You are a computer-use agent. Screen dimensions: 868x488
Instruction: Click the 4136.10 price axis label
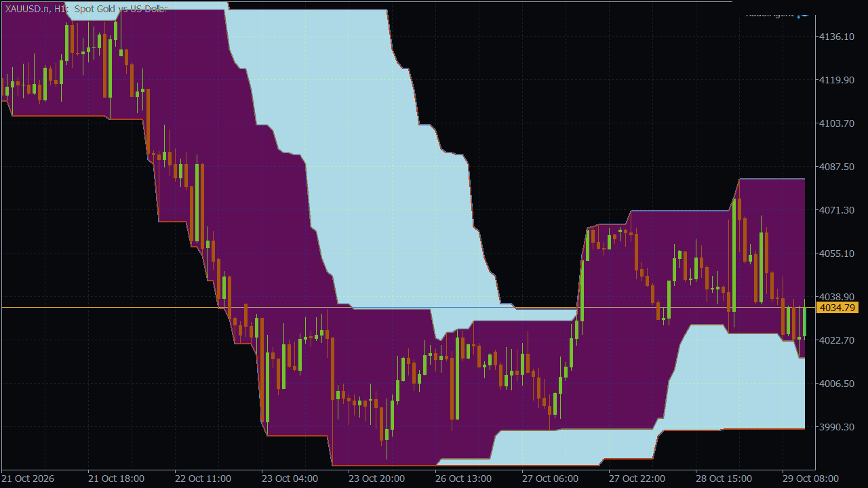click(837, 37)
